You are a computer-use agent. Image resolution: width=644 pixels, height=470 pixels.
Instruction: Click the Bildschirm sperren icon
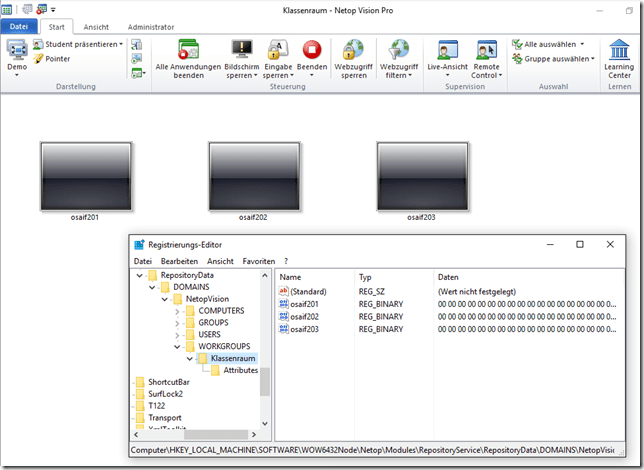(x=242, y=49)
